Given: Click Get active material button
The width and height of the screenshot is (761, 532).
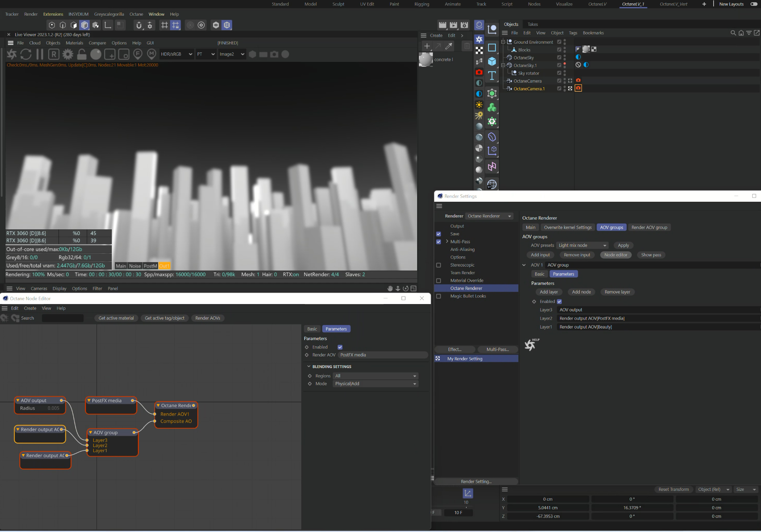Looking at the screenshot, I should (x=116, y=318).
